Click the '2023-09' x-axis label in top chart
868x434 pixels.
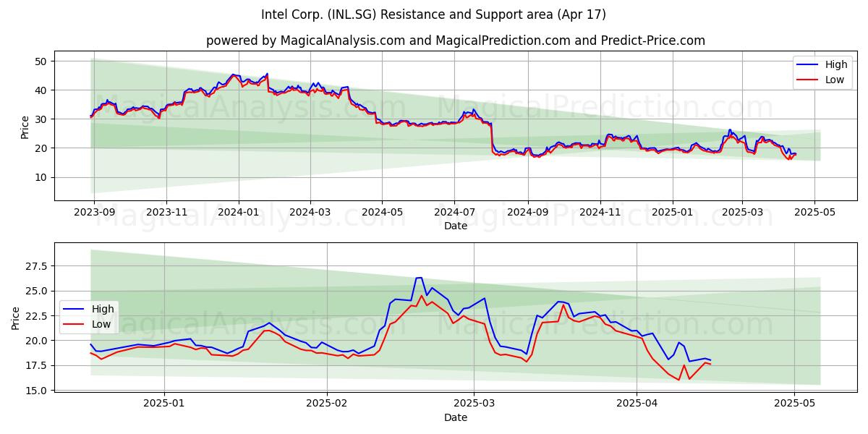click(x=94, y=214)
